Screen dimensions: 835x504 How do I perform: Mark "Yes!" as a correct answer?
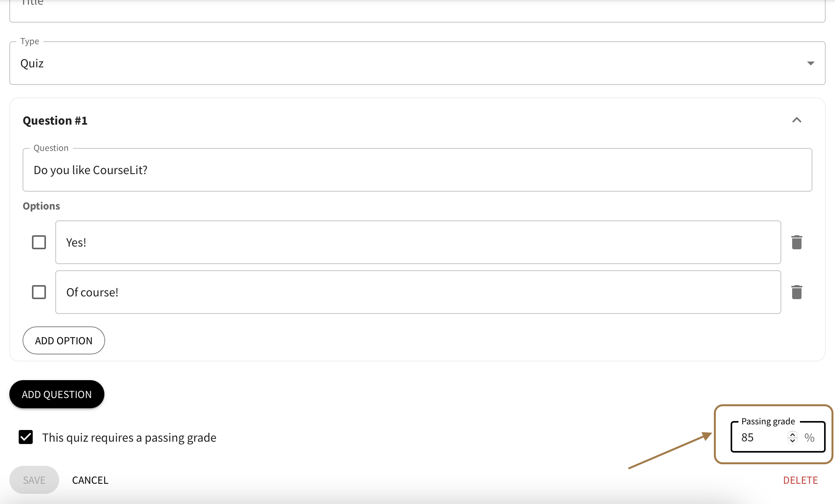point(39,242)
